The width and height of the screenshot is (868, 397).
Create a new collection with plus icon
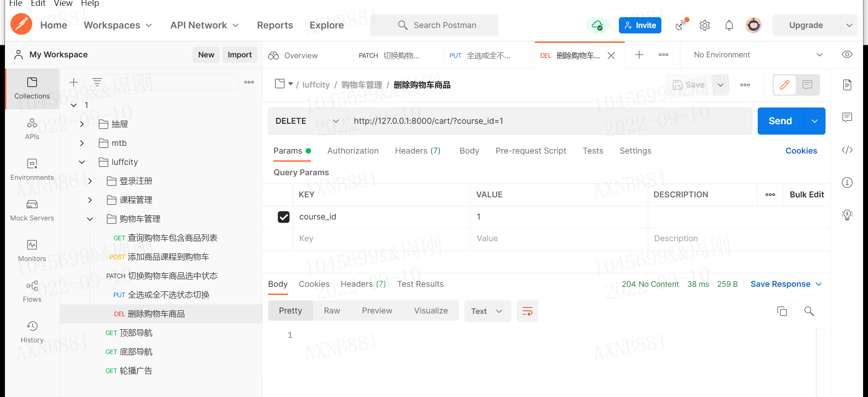[x=74, y=82]
